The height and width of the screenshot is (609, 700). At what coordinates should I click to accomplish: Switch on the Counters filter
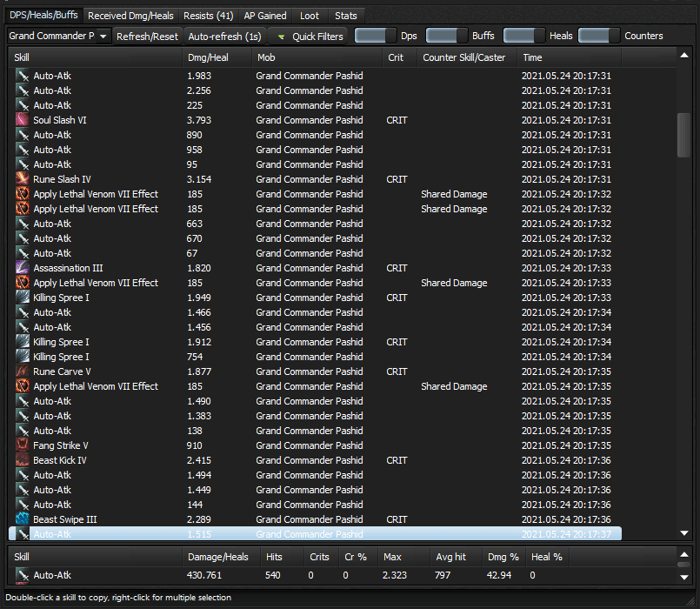599,36
